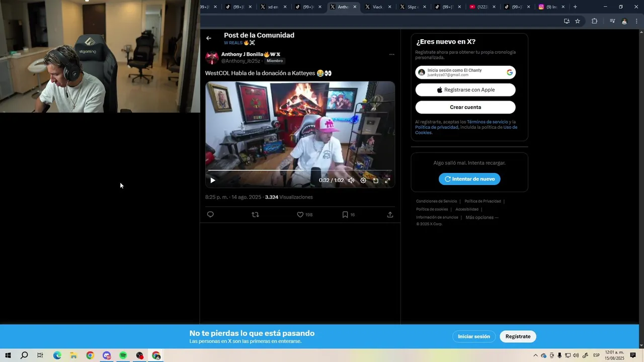This screenshot has width=644, height=362.
Task: Open the W REALS community link
Action: (x=239, y=43)
